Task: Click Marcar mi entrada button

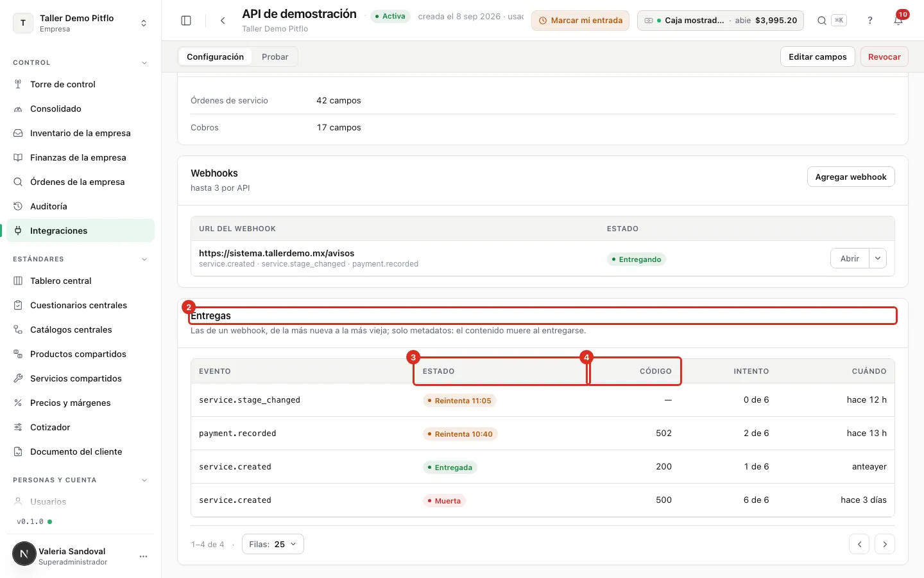Action: coord(580,21)
